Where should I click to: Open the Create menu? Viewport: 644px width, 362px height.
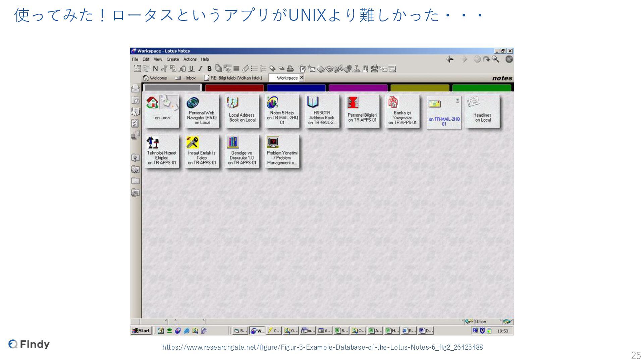(x=172, y=59)
